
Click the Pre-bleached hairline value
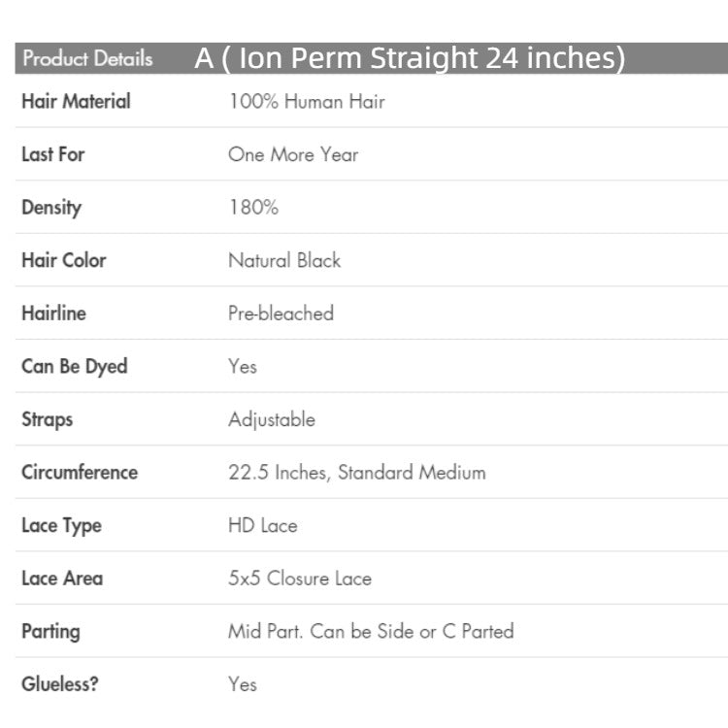(x=281, y=313)
